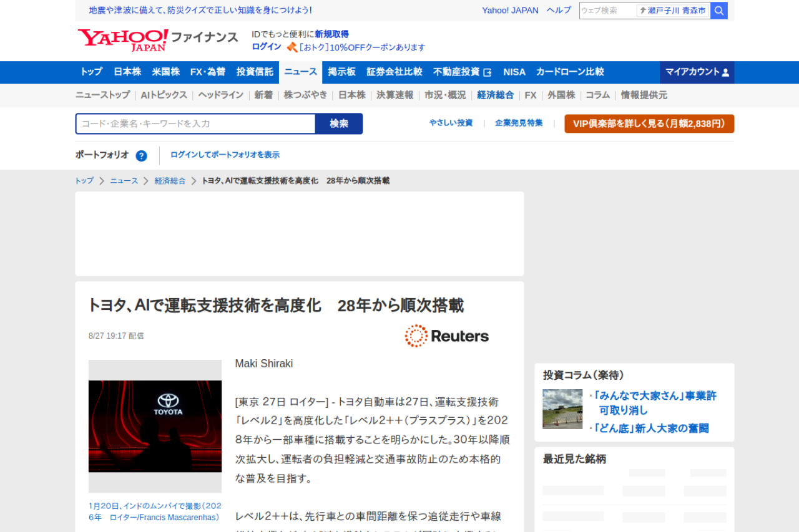Click the ニュース breadcrumb link
Screen dimensions: 799x532
pos(124,181)
